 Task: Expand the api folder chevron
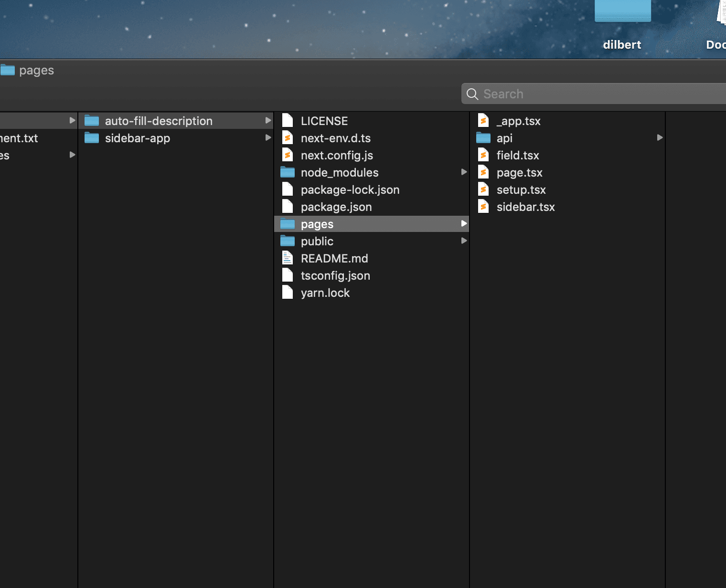pyautogui.click(x=660, y=138)
